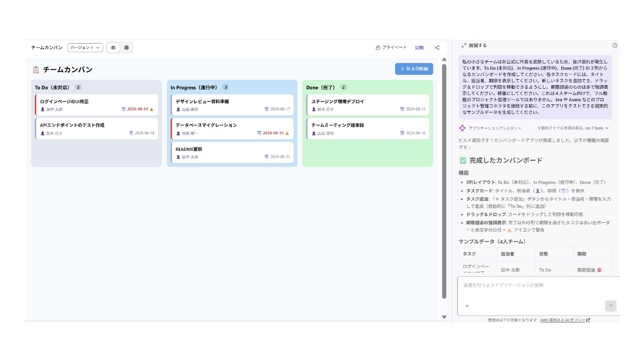Click the To Do（未対応）column header

(x=53, y=87)
